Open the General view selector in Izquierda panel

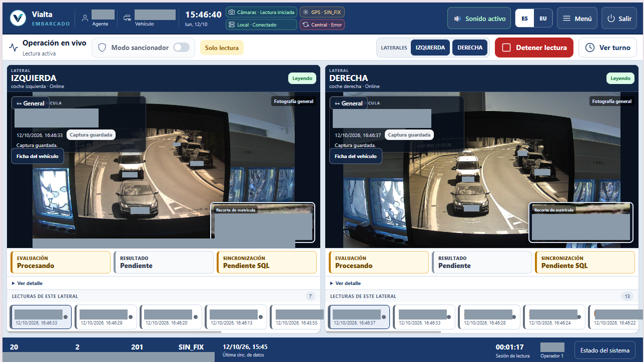tap(31, 103)
